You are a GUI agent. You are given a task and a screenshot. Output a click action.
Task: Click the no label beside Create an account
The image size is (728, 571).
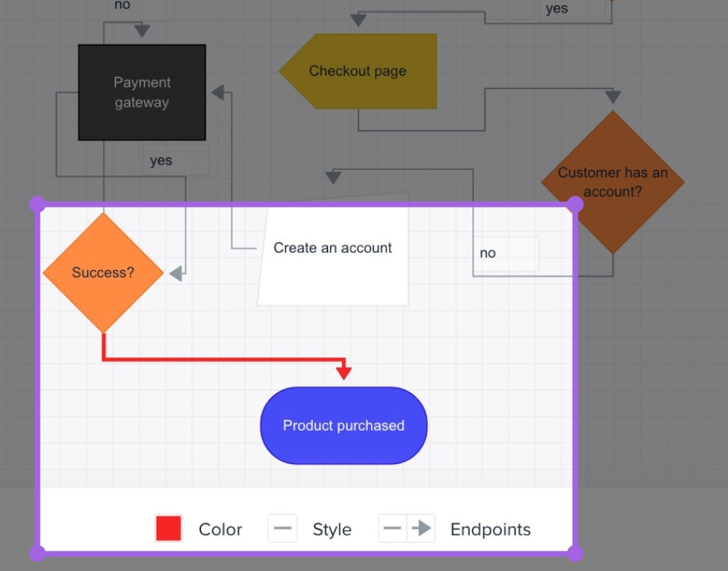coord(488,254)
